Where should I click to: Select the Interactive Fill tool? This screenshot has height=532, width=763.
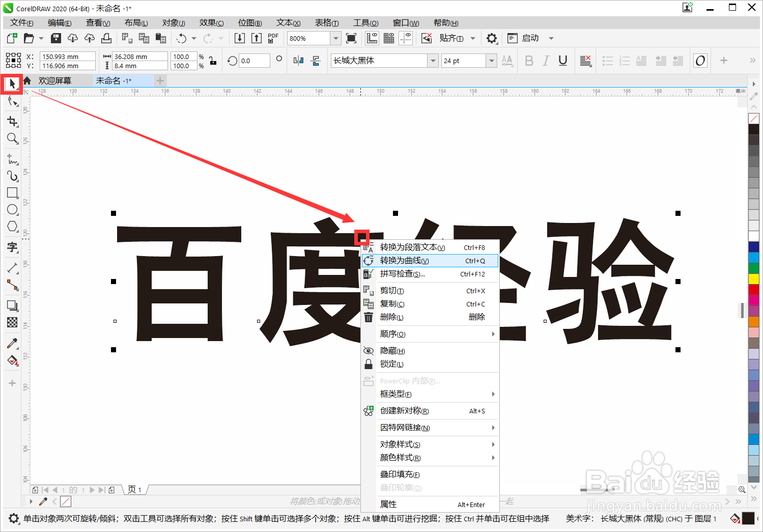[12, 360]
